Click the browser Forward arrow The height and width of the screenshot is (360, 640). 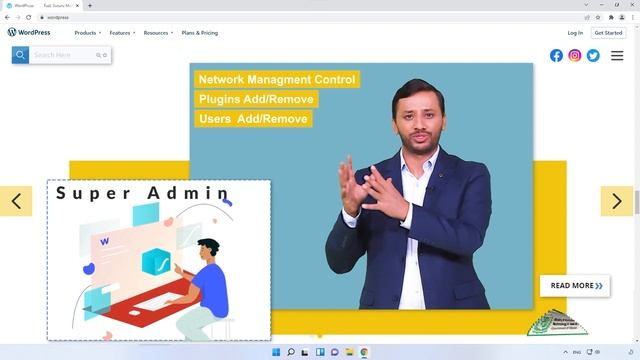pos(18,18)
